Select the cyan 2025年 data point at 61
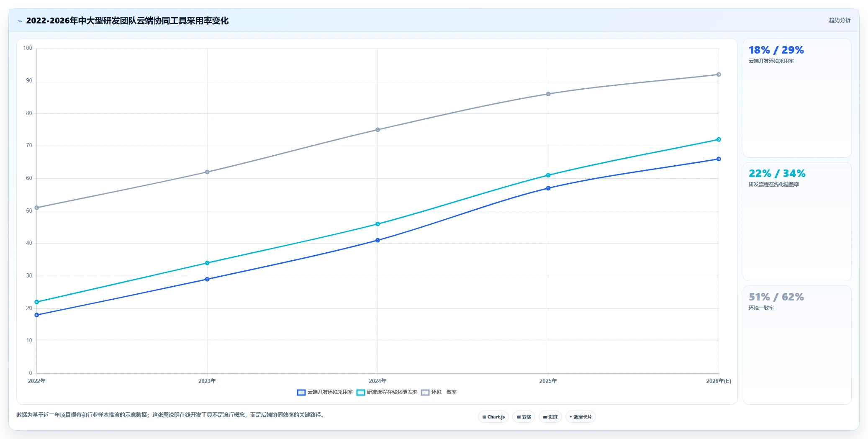 548,175
